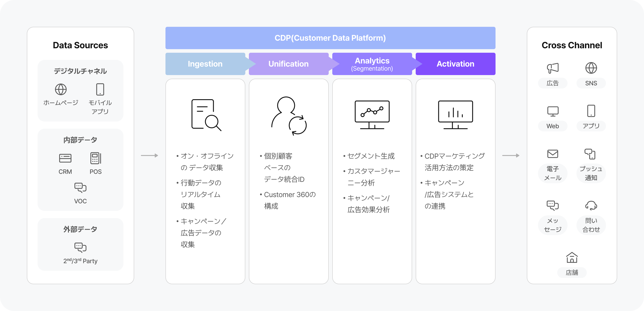
Task: Click the Web label button
Action: (553, 126)
